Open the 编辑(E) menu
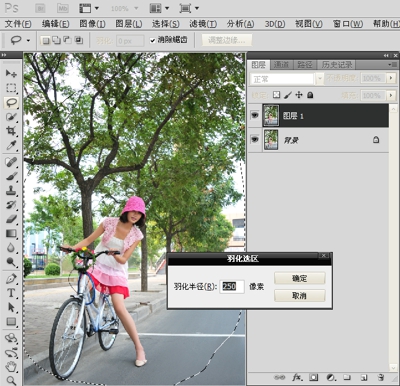 (x=55, y=24)
